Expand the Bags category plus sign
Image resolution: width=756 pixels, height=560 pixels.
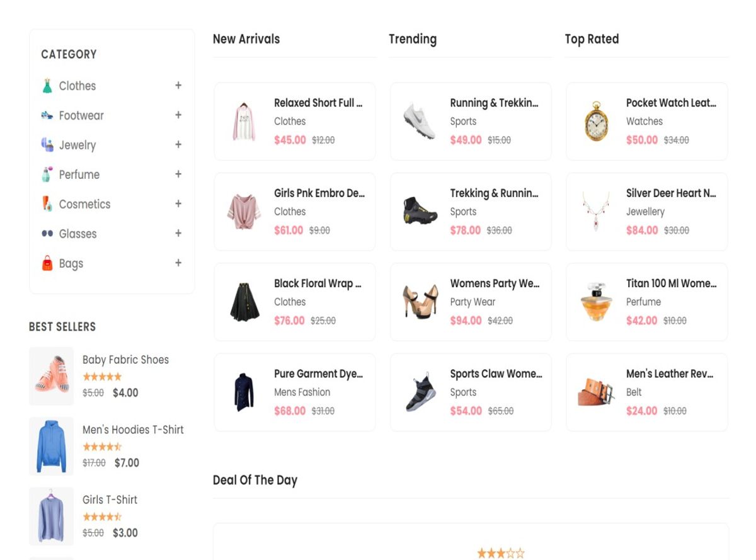pyautogui.click(x=178, y=263)
